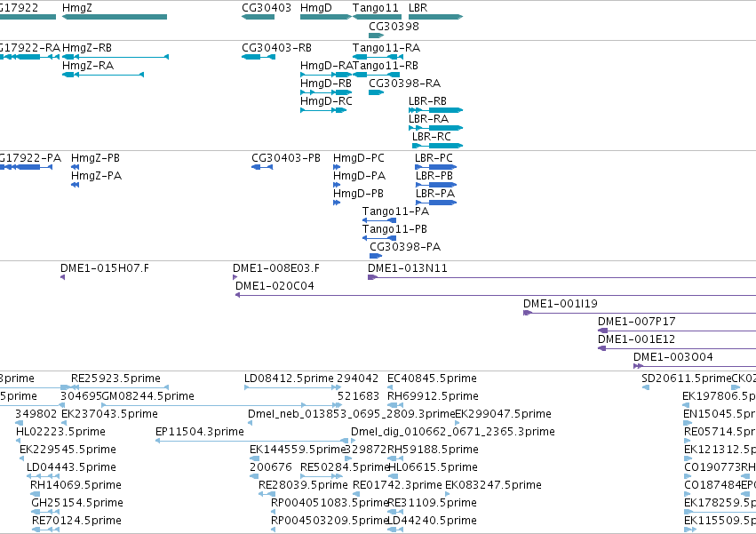Select the LBR gene label
Image resolution: width=756 pixels, height=534 pixels.
tap(418, 8)
